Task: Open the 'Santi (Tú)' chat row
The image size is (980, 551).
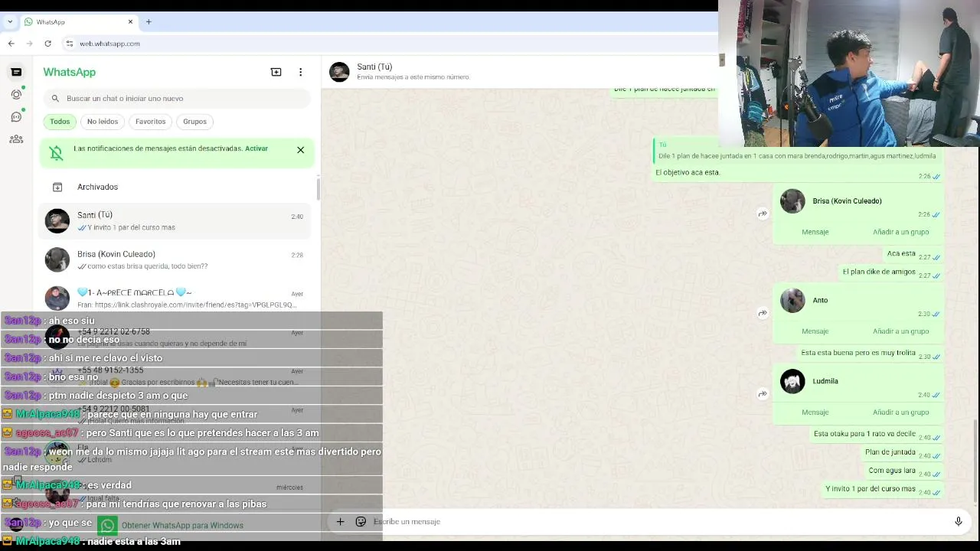Action: (176, 220)
